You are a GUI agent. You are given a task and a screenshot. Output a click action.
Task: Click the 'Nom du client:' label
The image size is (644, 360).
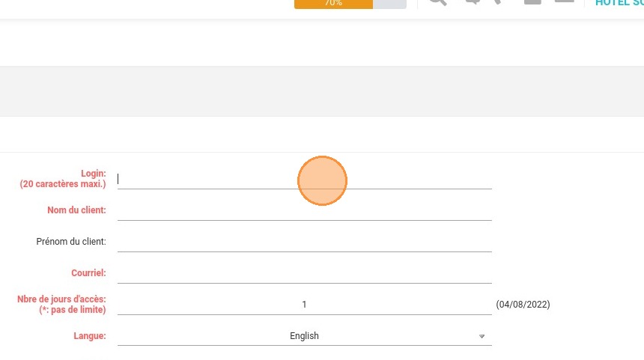pyautogui.click(x=76, y=210)
